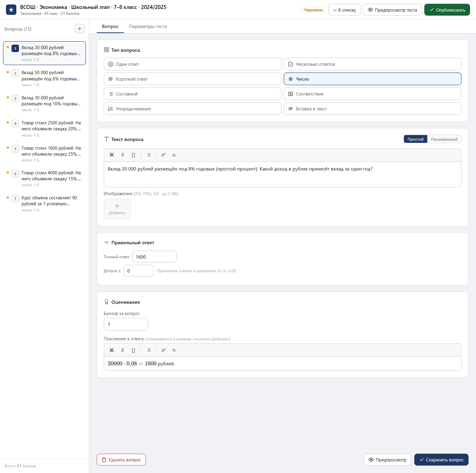This screenshot has height=473, width=476.
Task: Click the bottom 'Предпросмотр' button
Action: (387, 460)
